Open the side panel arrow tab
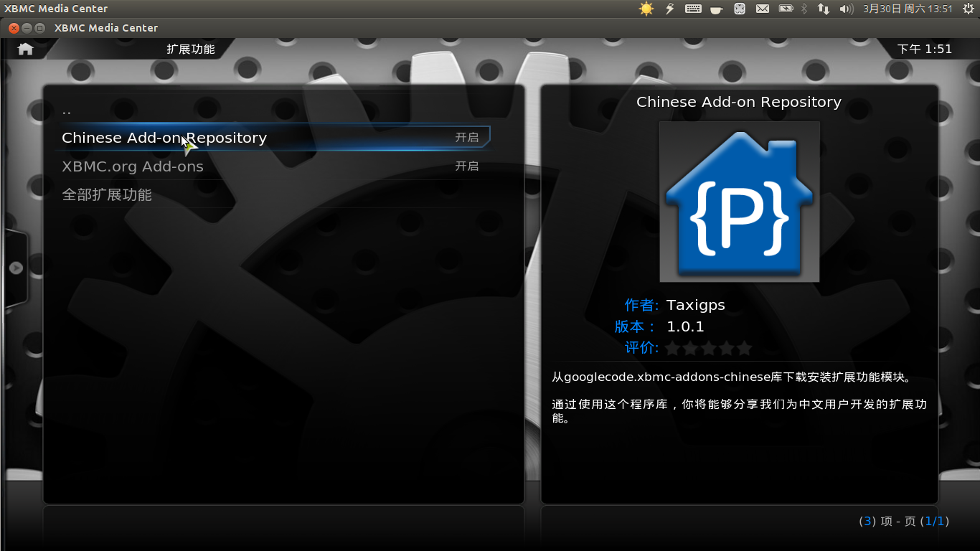The width and height of the screenshot is (980, 551). point(16,268)
